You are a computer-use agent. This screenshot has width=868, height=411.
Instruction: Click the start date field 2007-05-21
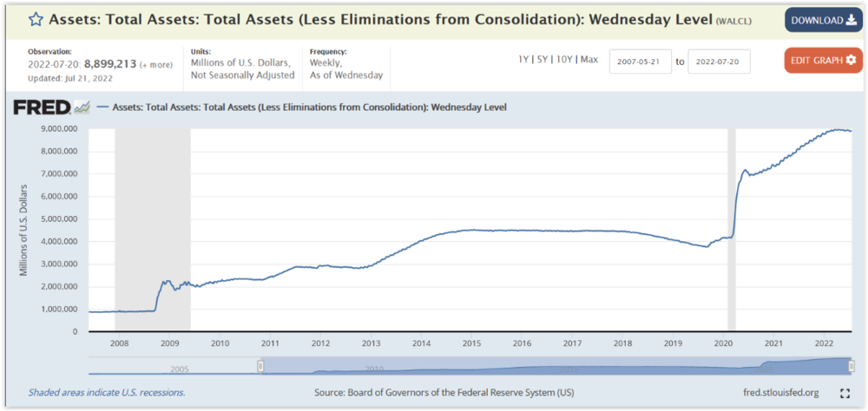640,62
